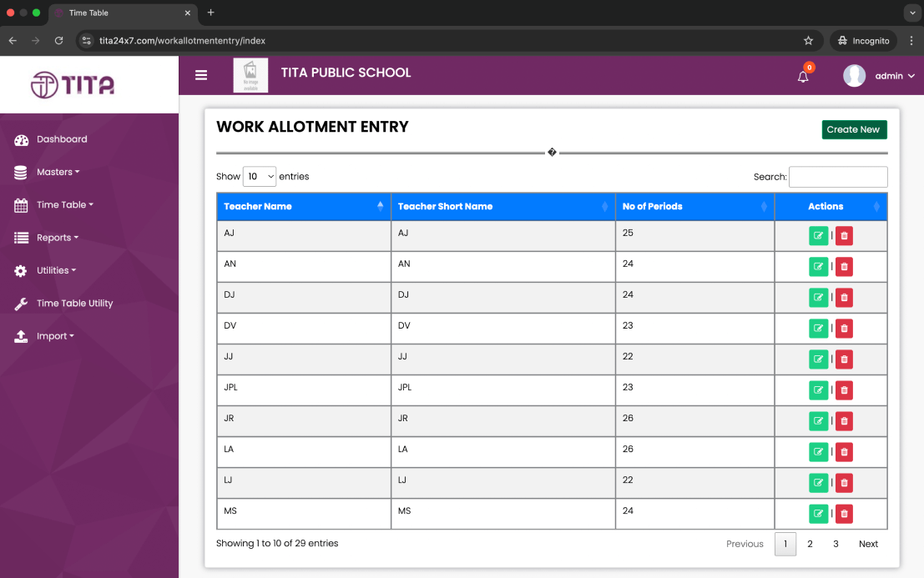Open the browser three-dot menu

[x=911, y=41]
